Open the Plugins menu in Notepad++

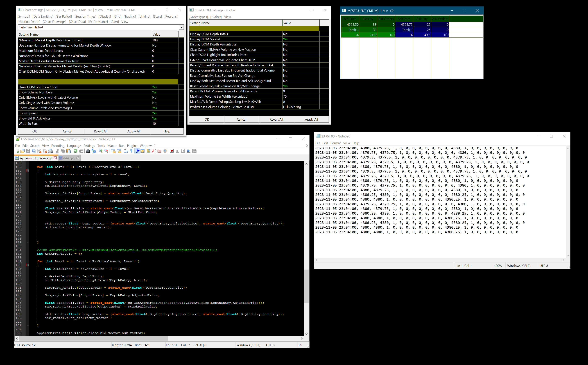click(x=132, y=146)
